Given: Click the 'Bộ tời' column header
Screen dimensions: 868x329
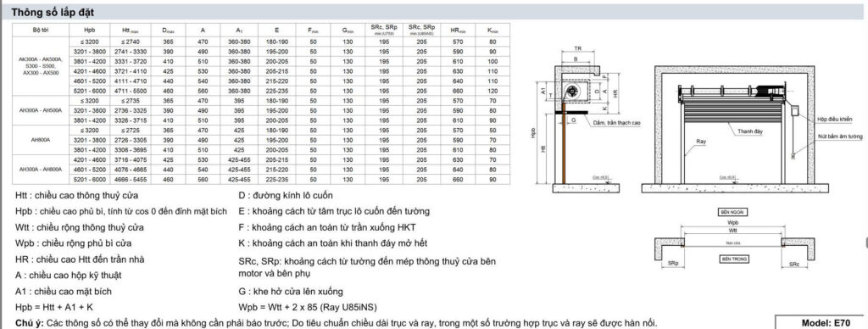Looking at the screenshot, I should (41, 30).
